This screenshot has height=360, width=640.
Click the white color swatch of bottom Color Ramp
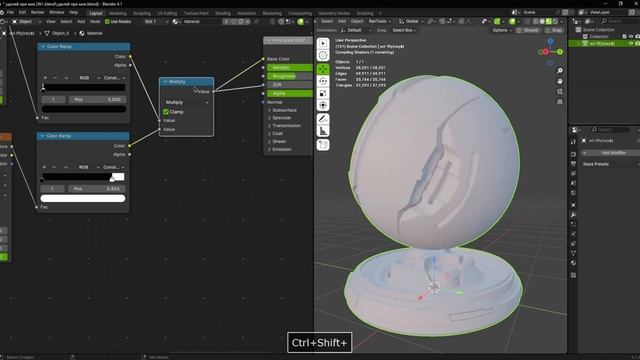tap(83, 198)
